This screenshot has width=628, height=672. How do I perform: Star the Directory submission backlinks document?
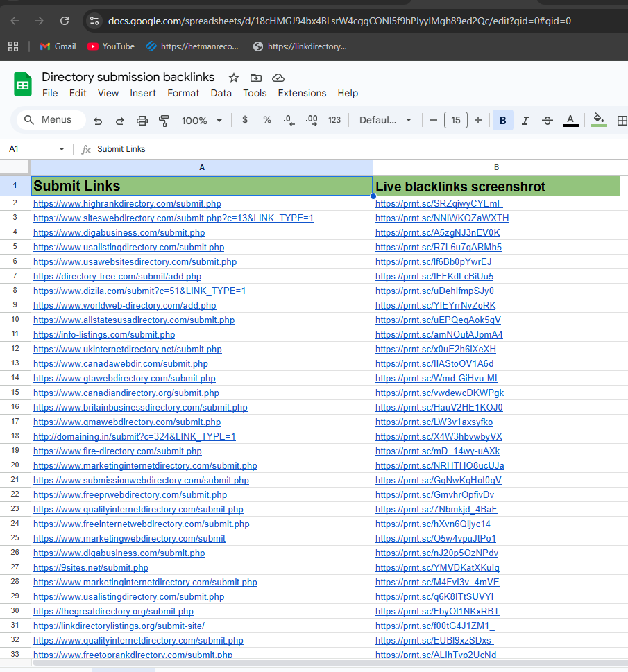pyautogui.click(x=234, y=78)
